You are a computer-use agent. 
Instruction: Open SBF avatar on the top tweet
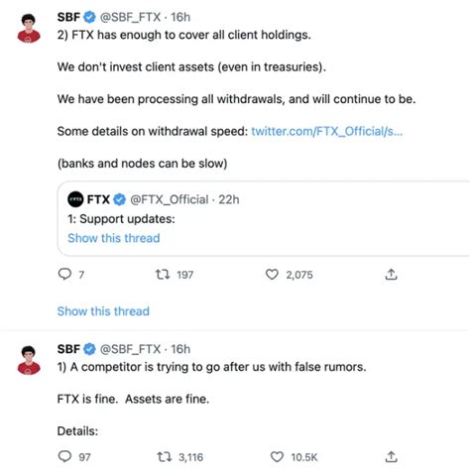pos(29,28)
